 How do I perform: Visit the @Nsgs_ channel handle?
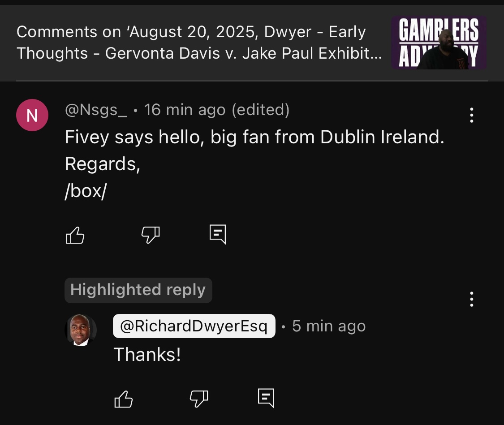coord(96,110)
